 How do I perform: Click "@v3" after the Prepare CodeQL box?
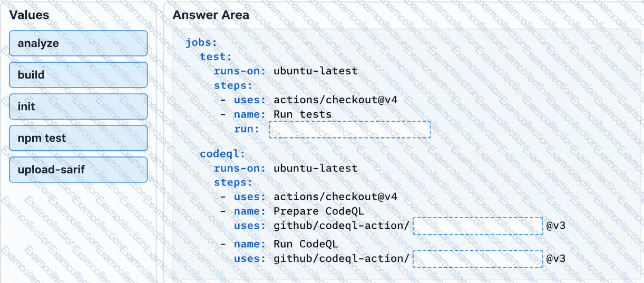555,226
